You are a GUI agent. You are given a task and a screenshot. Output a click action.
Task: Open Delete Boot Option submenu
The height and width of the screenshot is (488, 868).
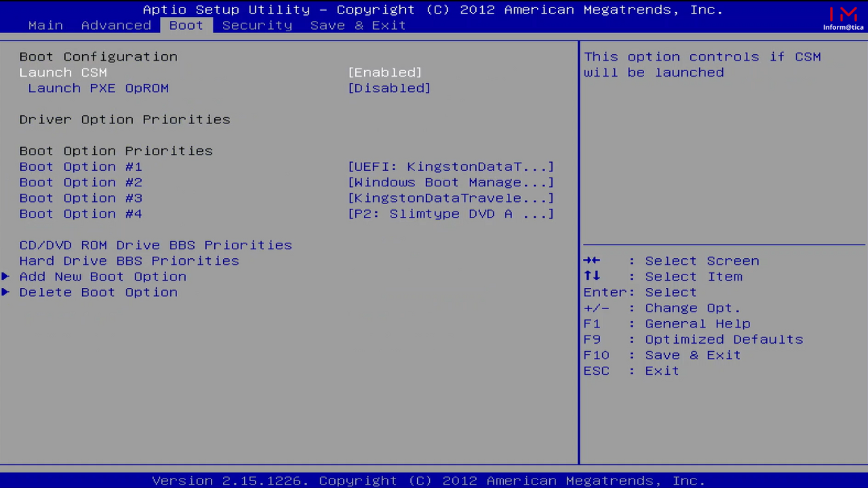pyautogui.click(x=98, y=292)
